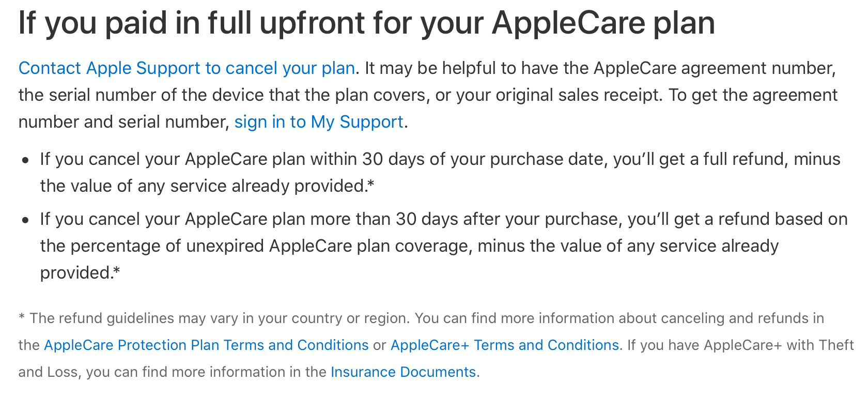Click the first bullet point marker
This screenshot has height=398, width=868.
(x=25, y=160)
